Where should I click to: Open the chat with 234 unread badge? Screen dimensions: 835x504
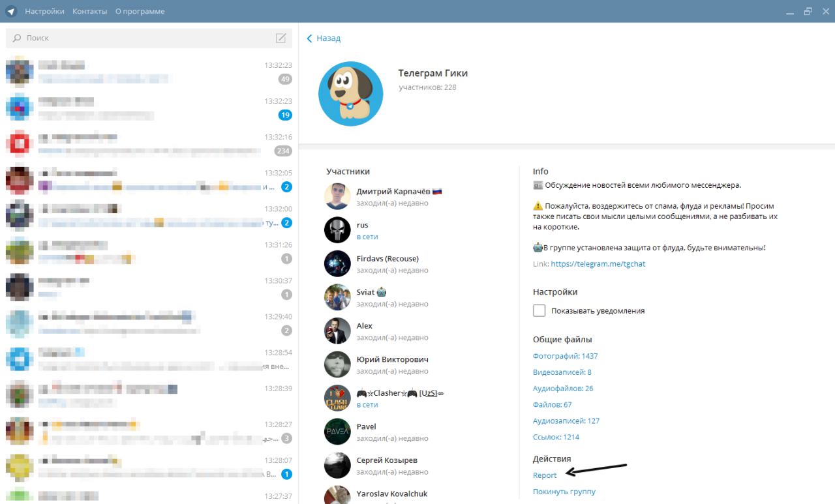coord(149,143)
